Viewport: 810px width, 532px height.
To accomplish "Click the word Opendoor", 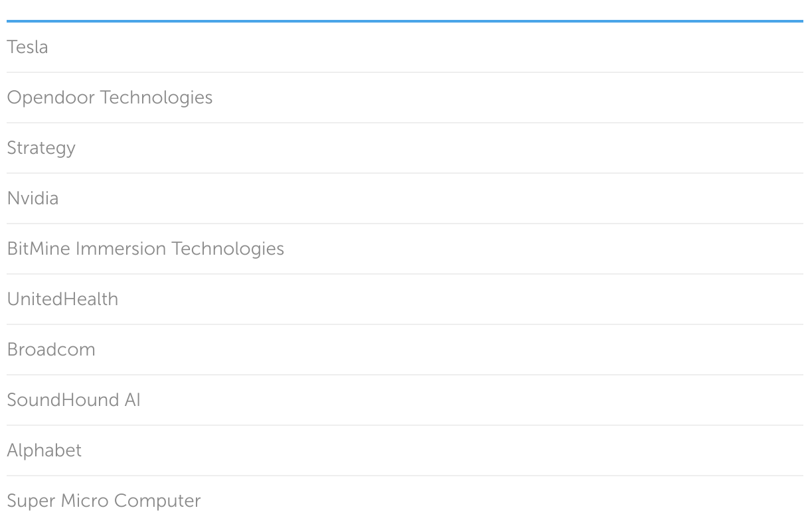I will pos(50,98).
